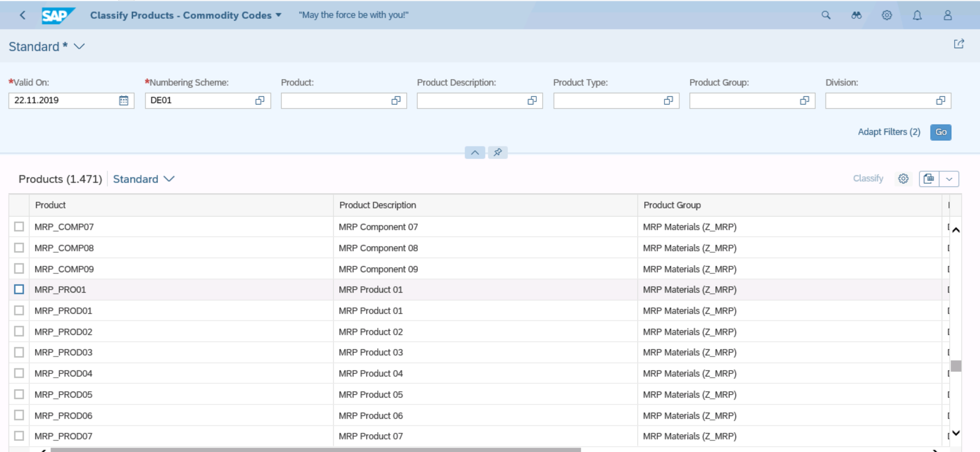Select the MRP_PROD02 row checkbox

coord(19,332)
